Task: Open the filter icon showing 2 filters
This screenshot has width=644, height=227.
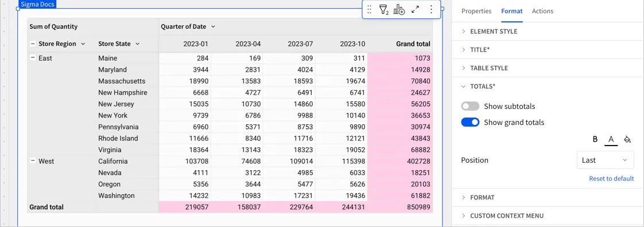Action: point(384,9)
